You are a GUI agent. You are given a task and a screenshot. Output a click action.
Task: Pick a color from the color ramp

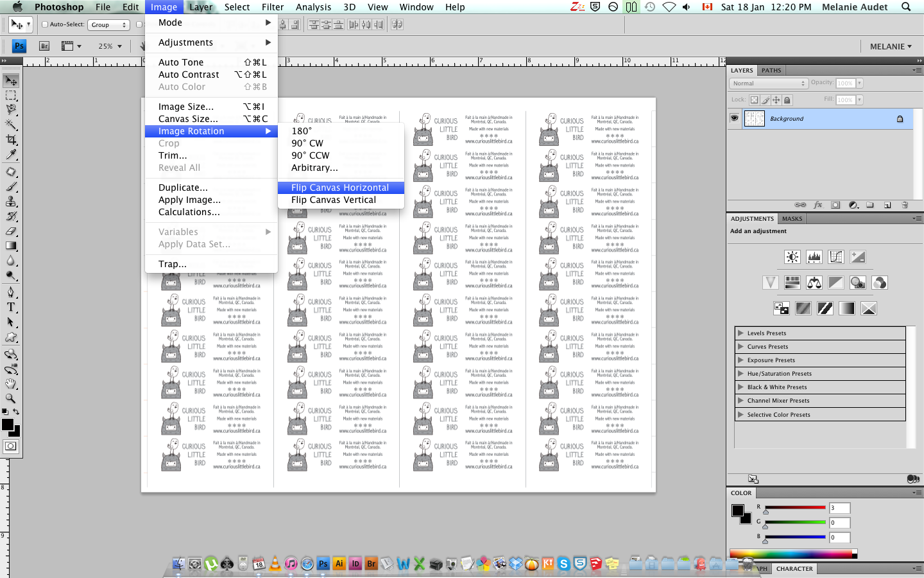[x=793, y=554]
